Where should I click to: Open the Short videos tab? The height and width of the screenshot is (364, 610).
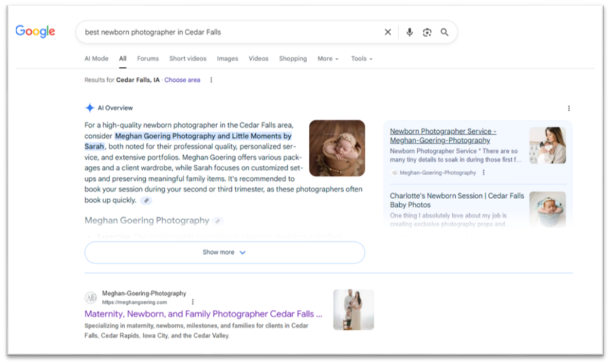pyautogui.click(x=187, y=59)
